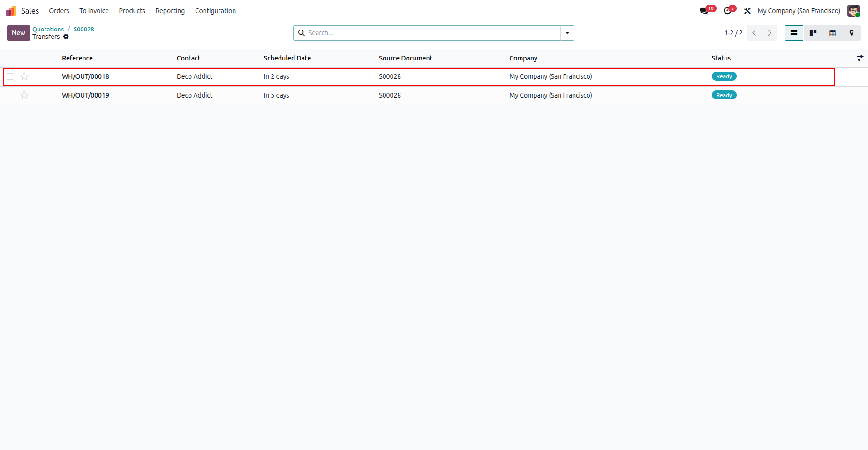Open the activities clock icon
Image resolution: width=868 pixels, height=450 pixels.
[x=727, y=11]
